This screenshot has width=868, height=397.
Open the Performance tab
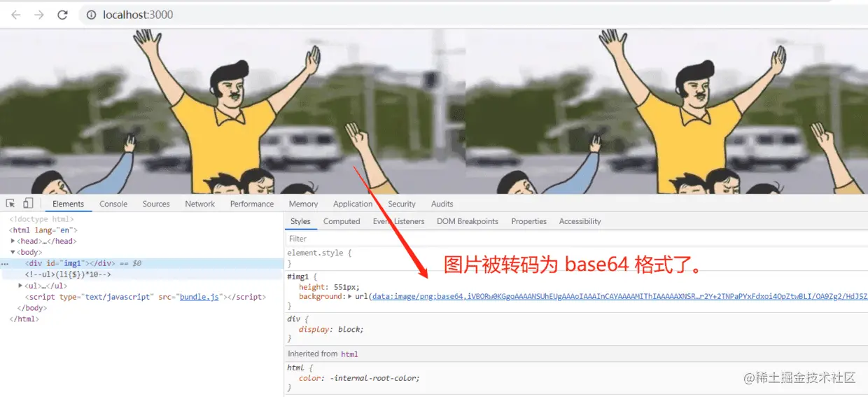pyautogui.click(x=252, y=204)
